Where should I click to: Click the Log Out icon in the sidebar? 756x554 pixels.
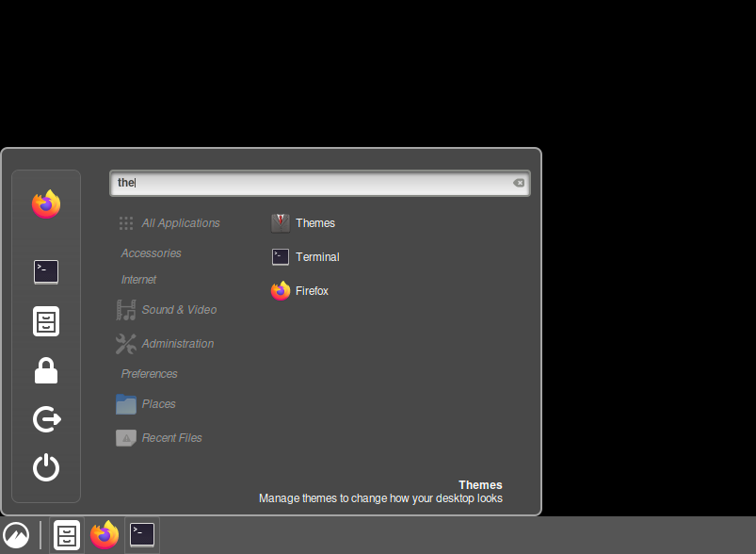[x=47, y=419]
